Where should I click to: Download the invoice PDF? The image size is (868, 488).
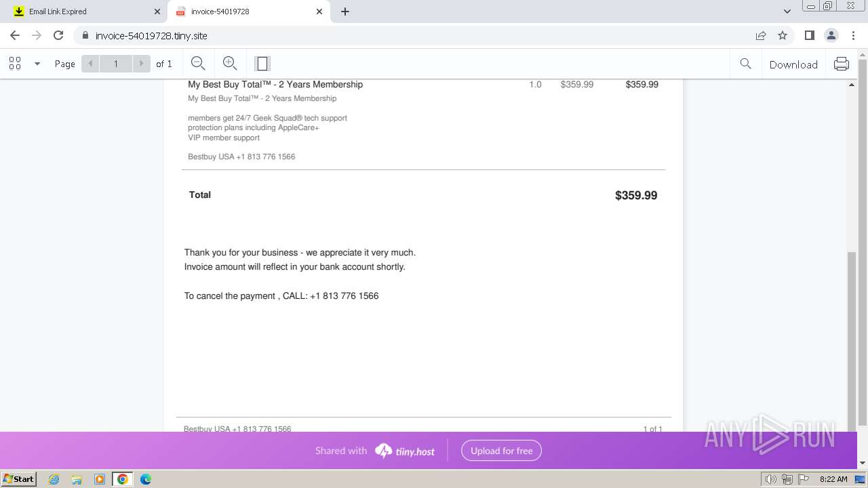coord(793,64)
